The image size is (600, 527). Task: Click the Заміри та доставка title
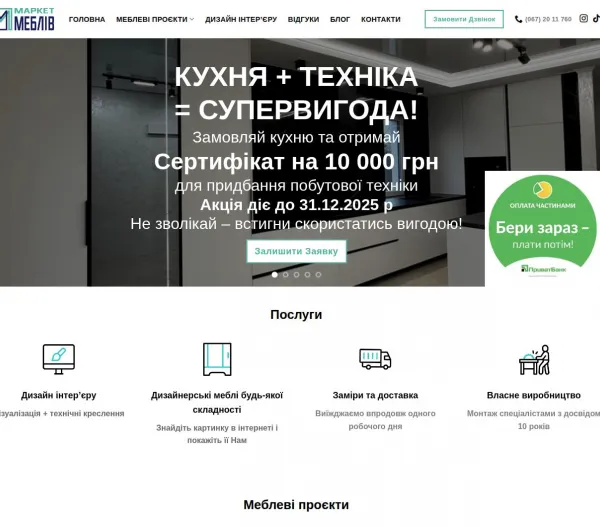pyautogui.click(x=375, y=395)
